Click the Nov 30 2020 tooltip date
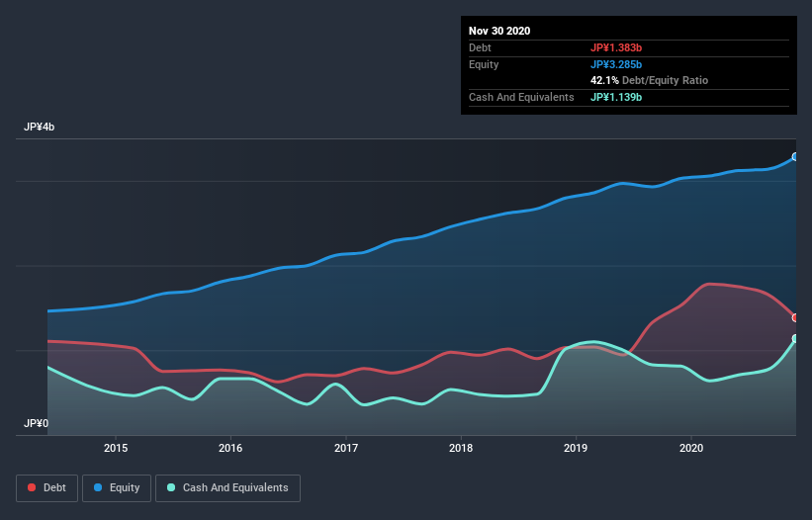 pyautogui.click(x=499, y=31)
